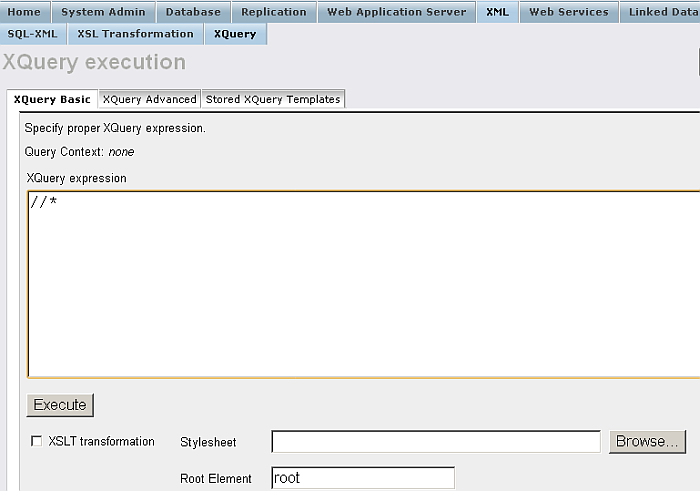The width and height of the screenshot is (700, 491).
Task: Click the Root Element field
Action: click(x=363, y=478)
